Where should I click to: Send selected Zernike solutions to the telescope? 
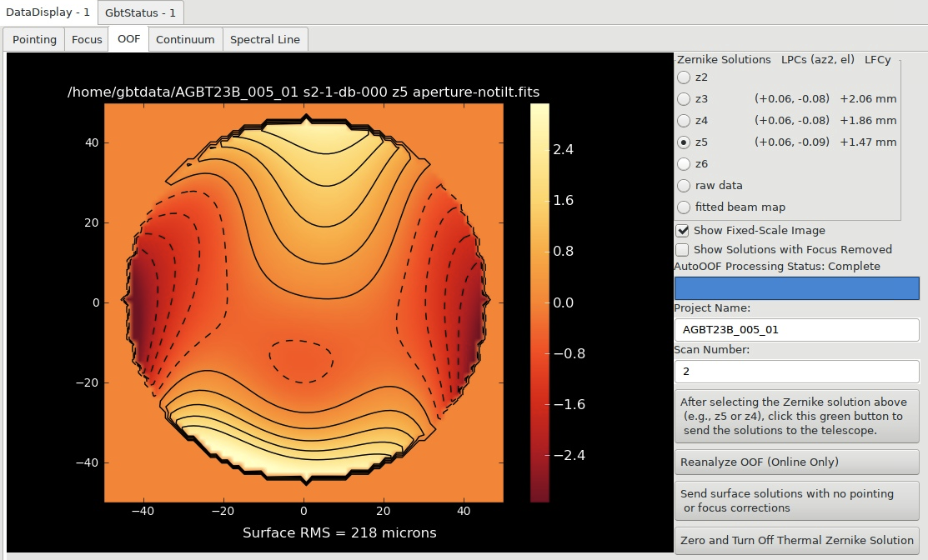(x=796, y=417)
